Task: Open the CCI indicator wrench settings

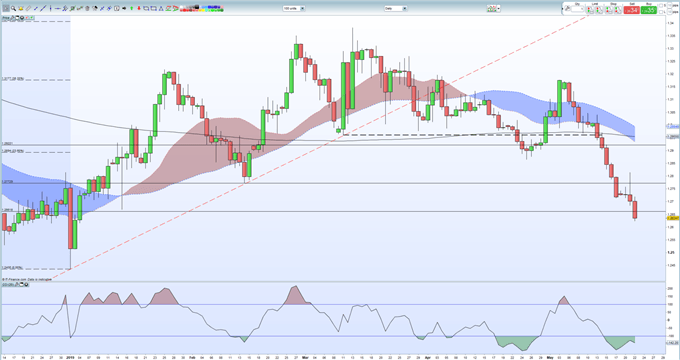Action: [16, 285]
